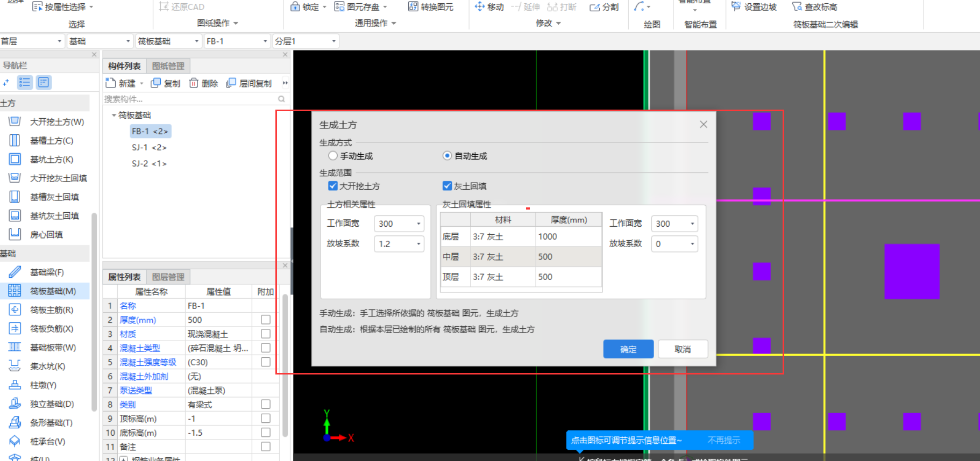Image resolution: width=980 pixels, height=461 pixels.
Task: Open 大开挖灰土回填 item
Action: tap(58, 178)
